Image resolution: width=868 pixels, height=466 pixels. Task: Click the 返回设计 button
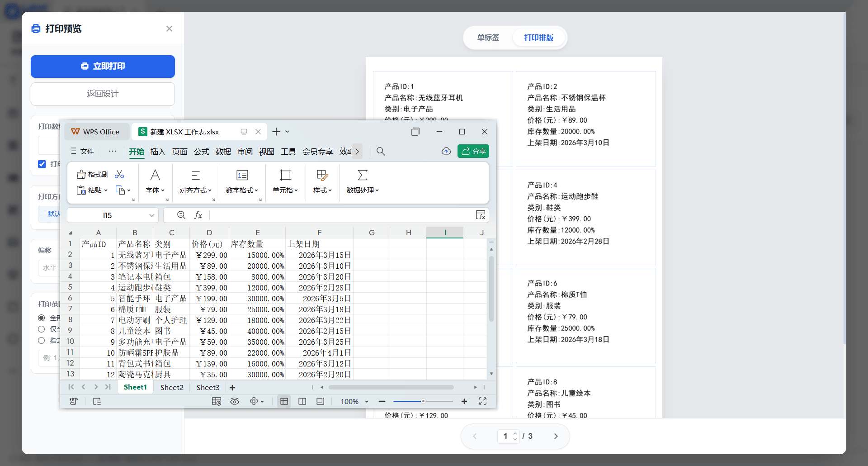click(103, 94)
